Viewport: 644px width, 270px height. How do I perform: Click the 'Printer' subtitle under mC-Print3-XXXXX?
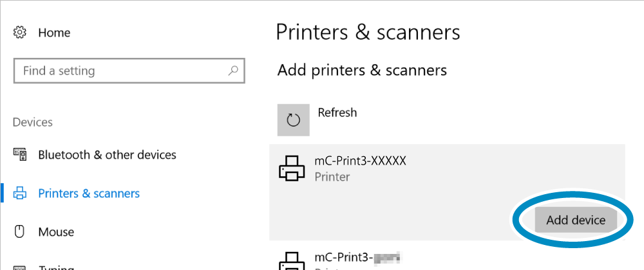pyautogui.click(x=332, y=176)
